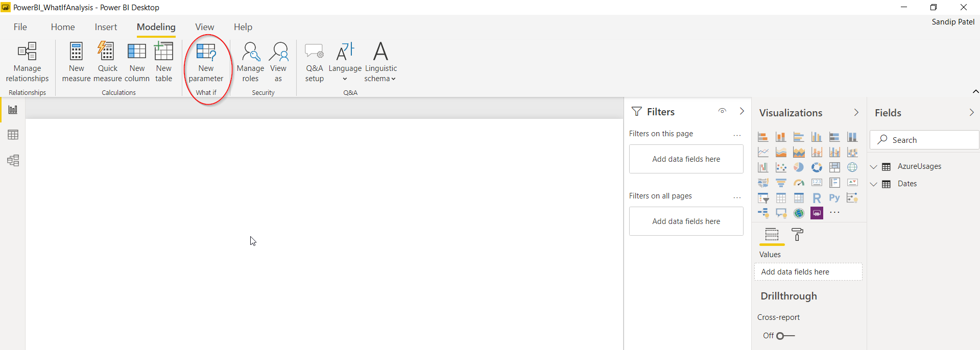Select the Donut chart visual
Image resolution: width=980 pixels, height=350 pixels.
pos(817,167)
